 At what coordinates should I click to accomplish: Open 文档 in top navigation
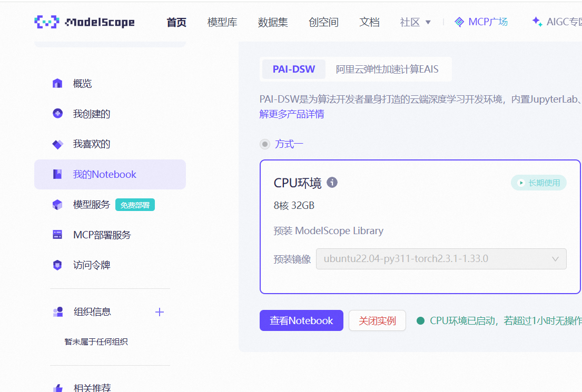pos(369,22)
